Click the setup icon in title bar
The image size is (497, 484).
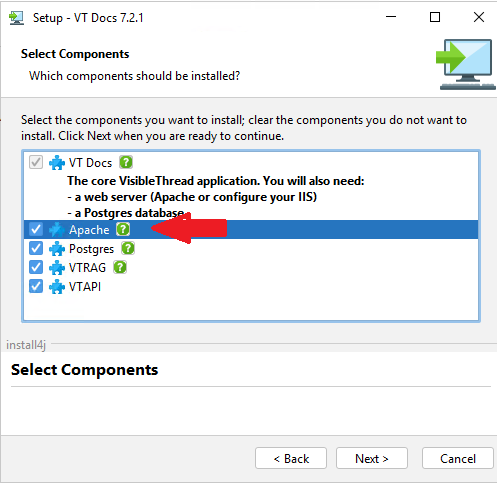point(16,18)
